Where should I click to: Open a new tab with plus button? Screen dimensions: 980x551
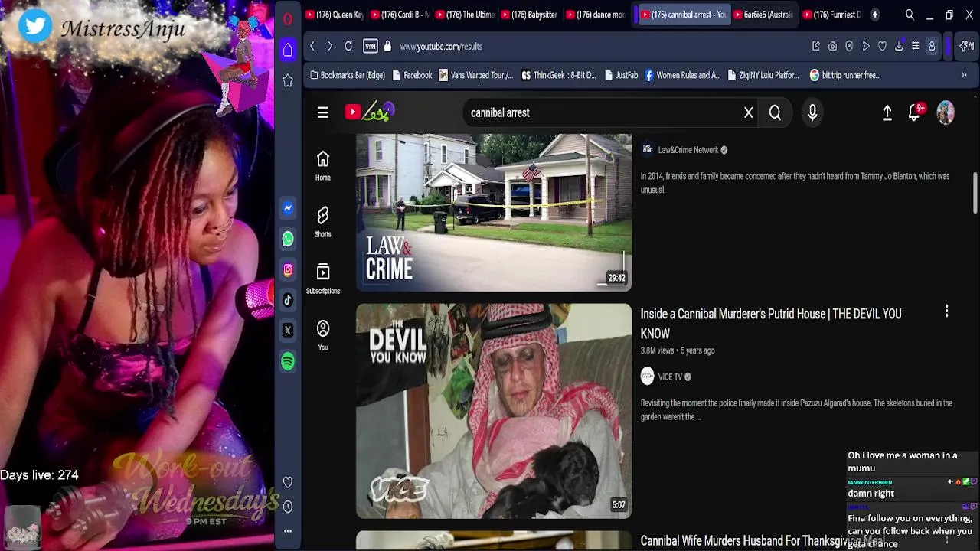(874, 15)
